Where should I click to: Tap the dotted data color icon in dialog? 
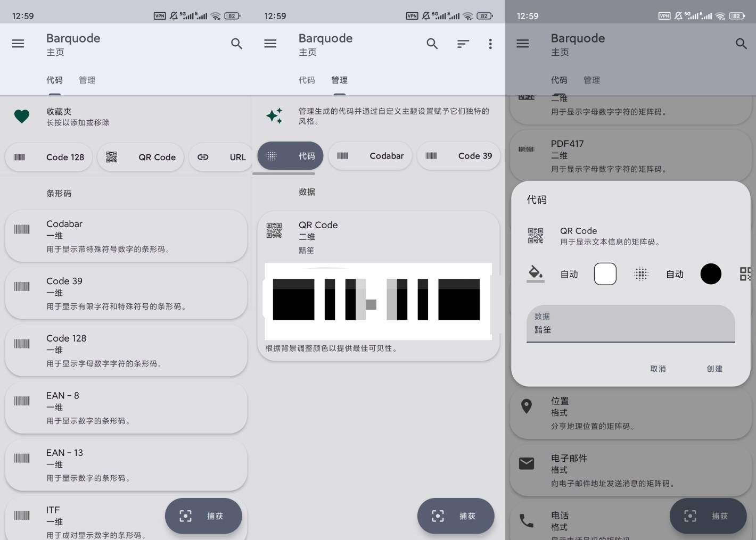point(642,274)
